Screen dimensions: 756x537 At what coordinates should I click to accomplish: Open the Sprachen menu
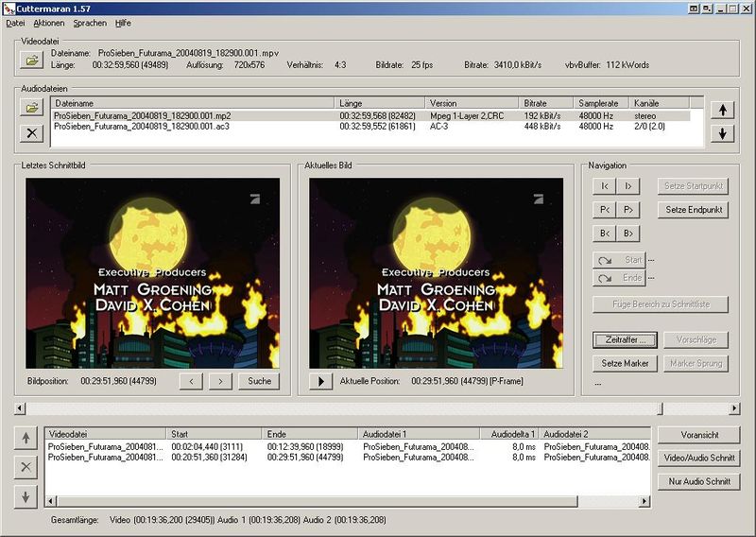click(x=90, y=22)
